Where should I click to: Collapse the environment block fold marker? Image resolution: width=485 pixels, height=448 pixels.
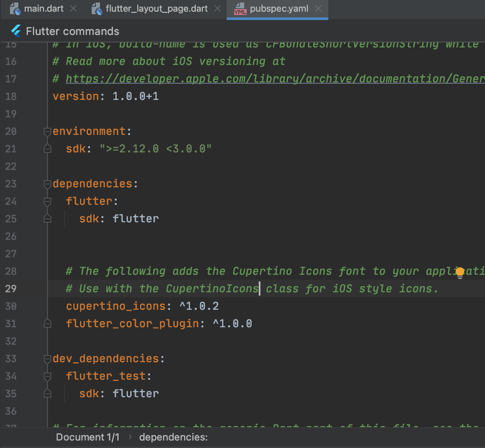pyautogui.click(x=47, y=132)
